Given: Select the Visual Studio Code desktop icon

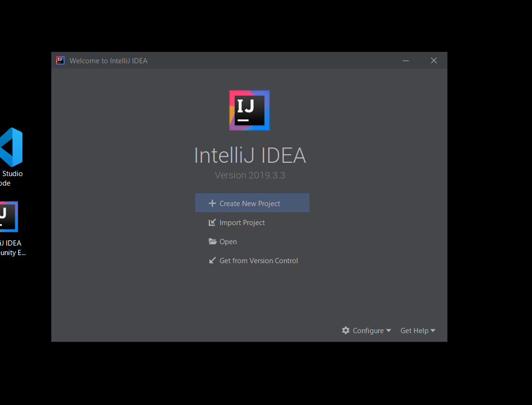Looking at the screenshot, I should pyautogui.click(x=11, y=157).
